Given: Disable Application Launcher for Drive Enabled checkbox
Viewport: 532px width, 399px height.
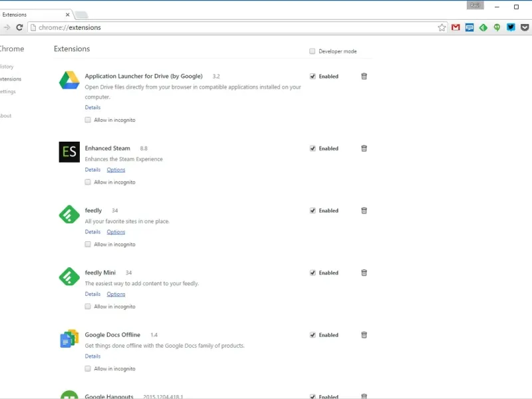Looking at the screenshot, I should click(x=313, y=76).
